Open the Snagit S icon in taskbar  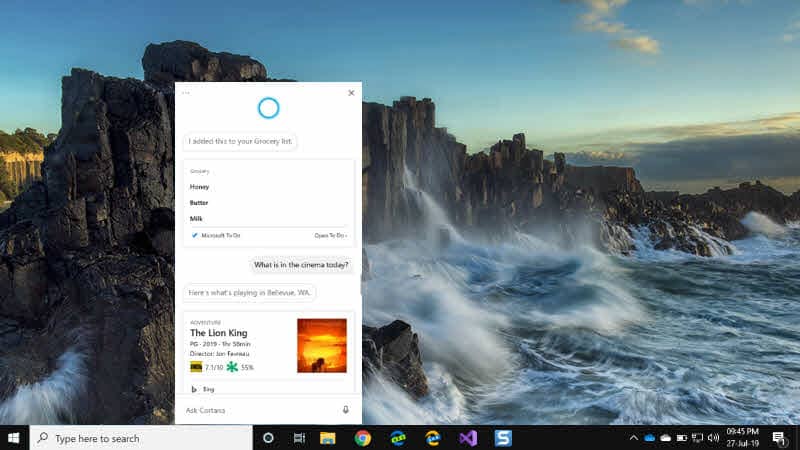[503, 438]
